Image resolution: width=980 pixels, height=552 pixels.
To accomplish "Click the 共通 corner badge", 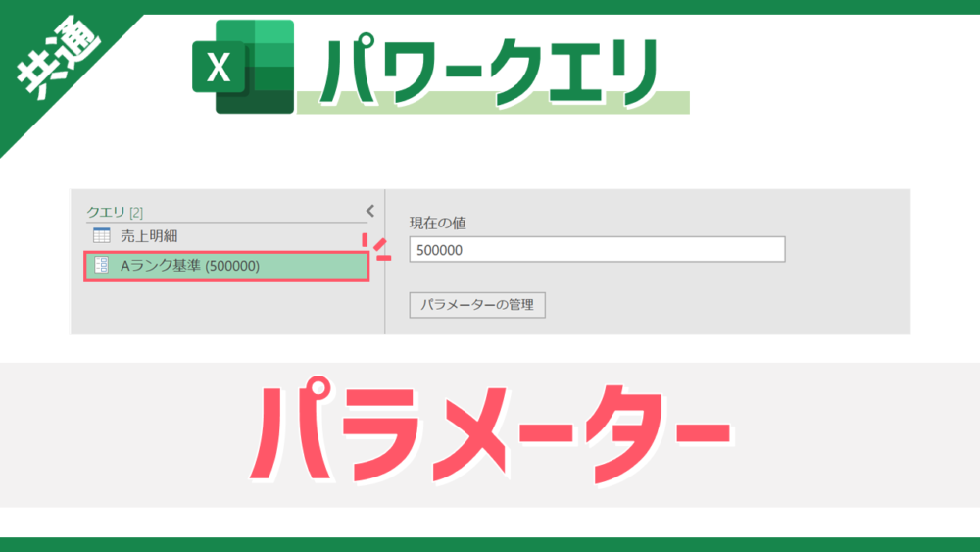I will pos(57,56).
